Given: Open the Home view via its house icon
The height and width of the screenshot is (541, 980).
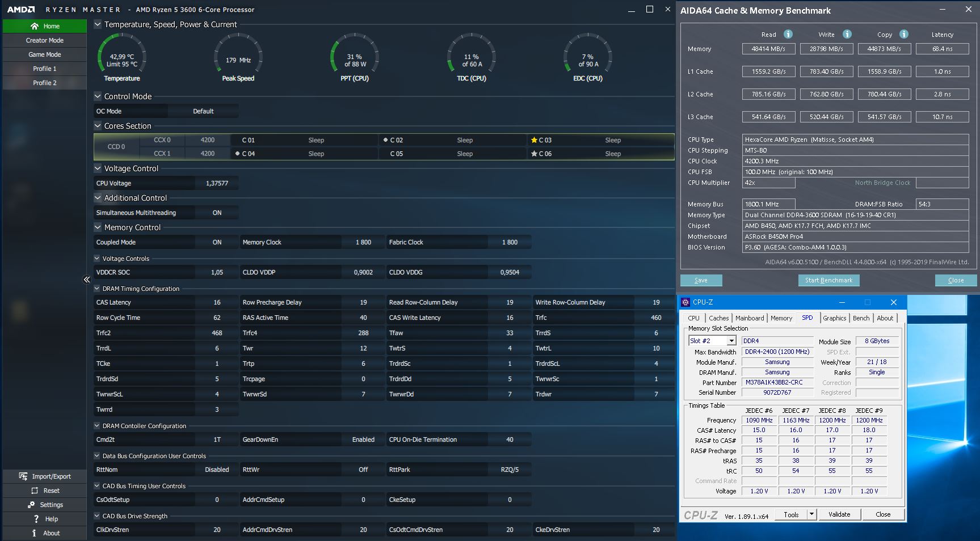Looking at the screenshot, I should click(x=35, y=26).
